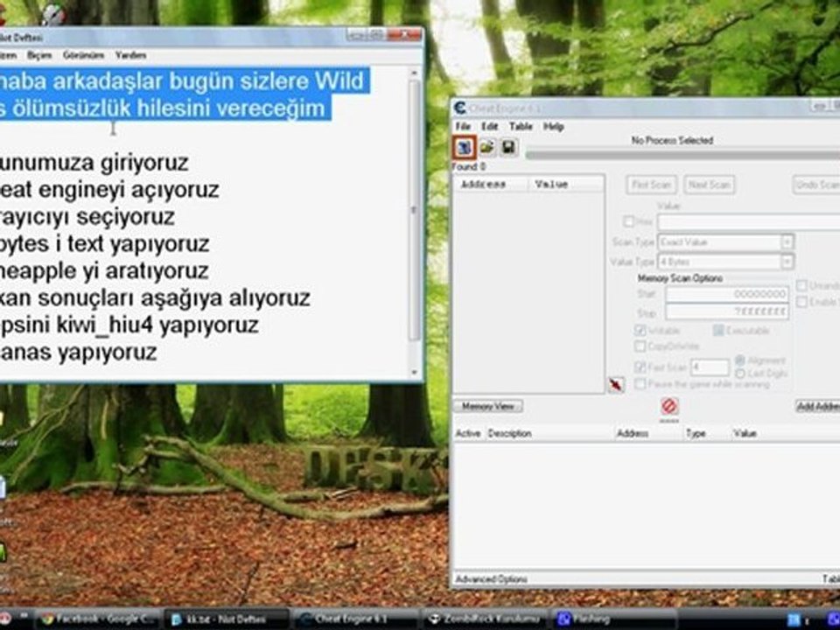Image resolution: width=840 pixels, height=630 pixels.
Task: Toggle the Hex checkbox
Action: 629,221
